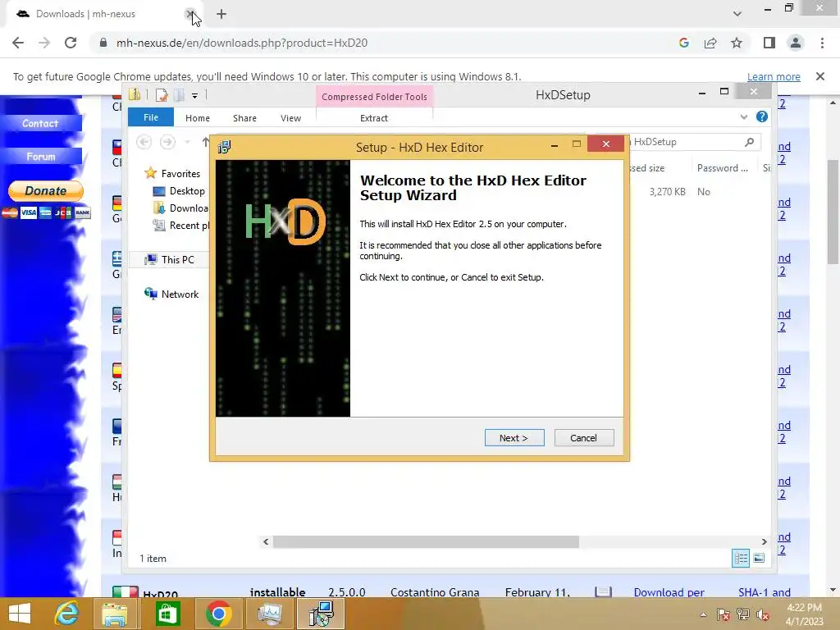The image size is (840, 630).
Task: Open the View ribbon tab
Action: pos(291,118)
